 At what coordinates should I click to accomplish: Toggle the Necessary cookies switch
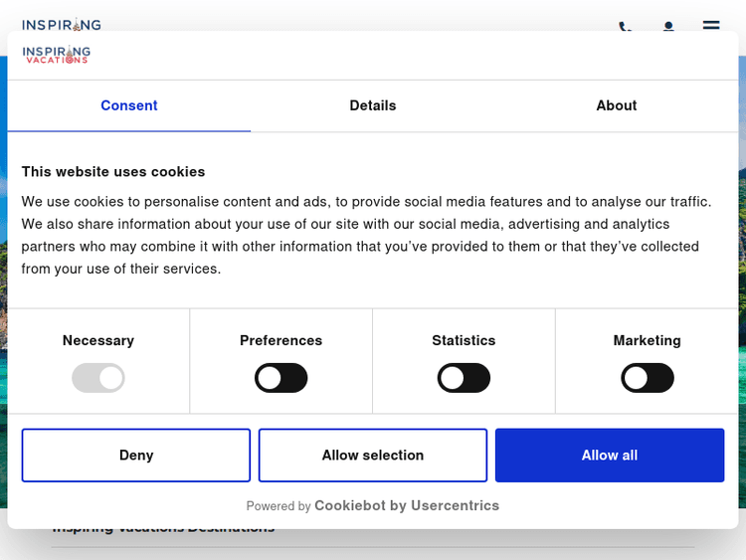tap(98, 378)
